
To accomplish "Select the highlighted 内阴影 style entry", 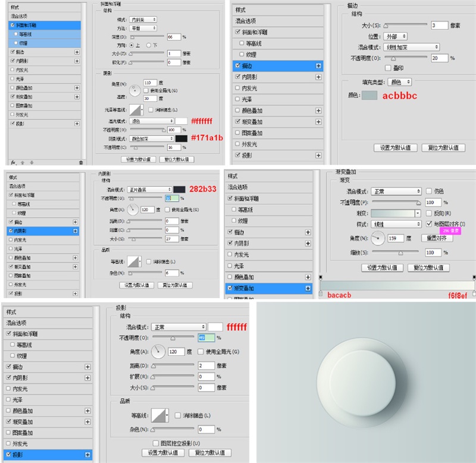I will pos(43,231).
